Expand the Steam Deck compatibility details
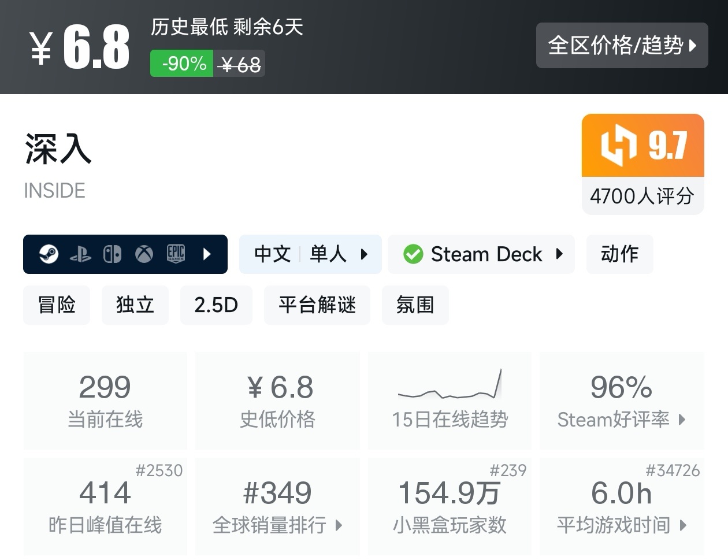Image resolution: width=728 pixels, height=560 pixels. pos(558,254)
